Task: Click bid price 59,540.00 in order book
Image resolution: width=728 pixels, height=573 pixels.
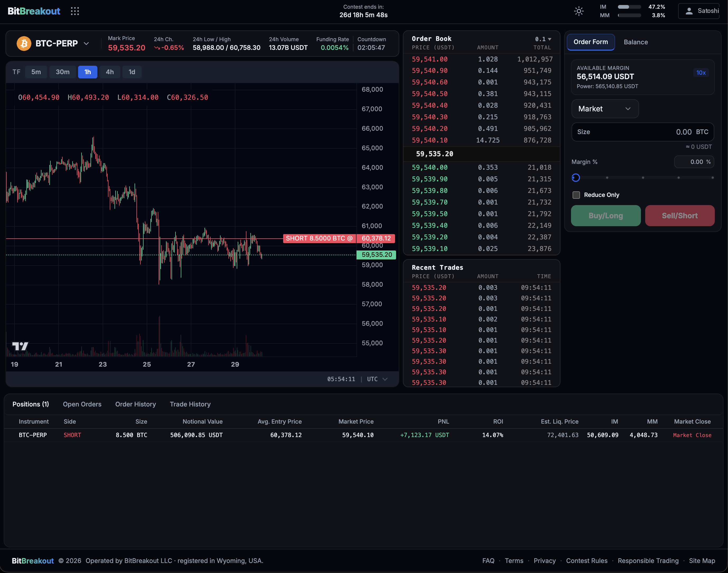Action: 430,167
